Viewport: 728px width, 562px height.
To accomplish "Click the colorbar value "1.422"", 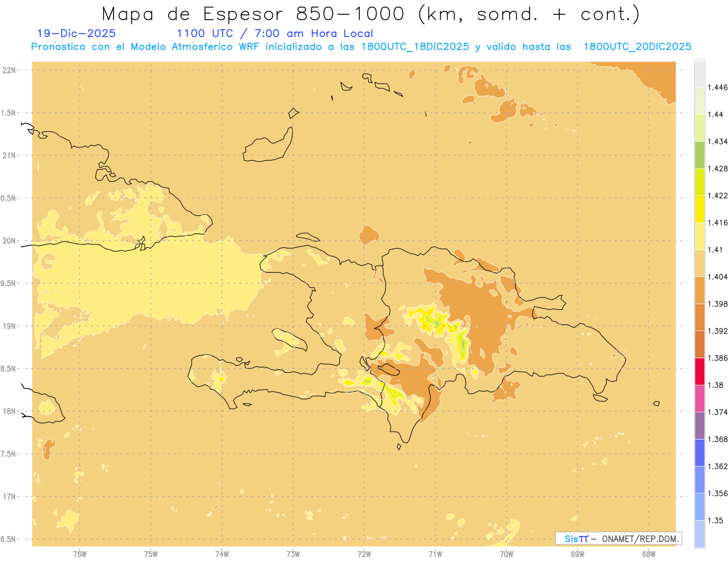I will [x=718, y=195].
